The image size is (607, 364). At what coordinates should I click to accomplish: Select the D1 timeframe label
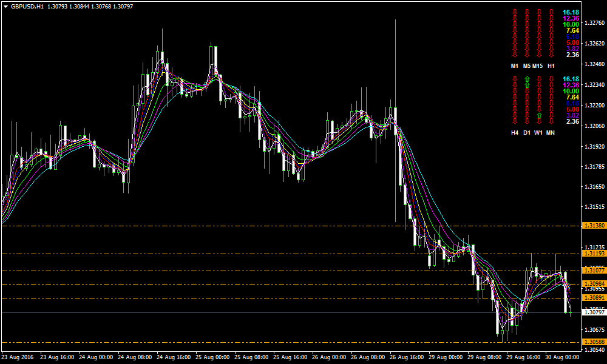point(527,132)
